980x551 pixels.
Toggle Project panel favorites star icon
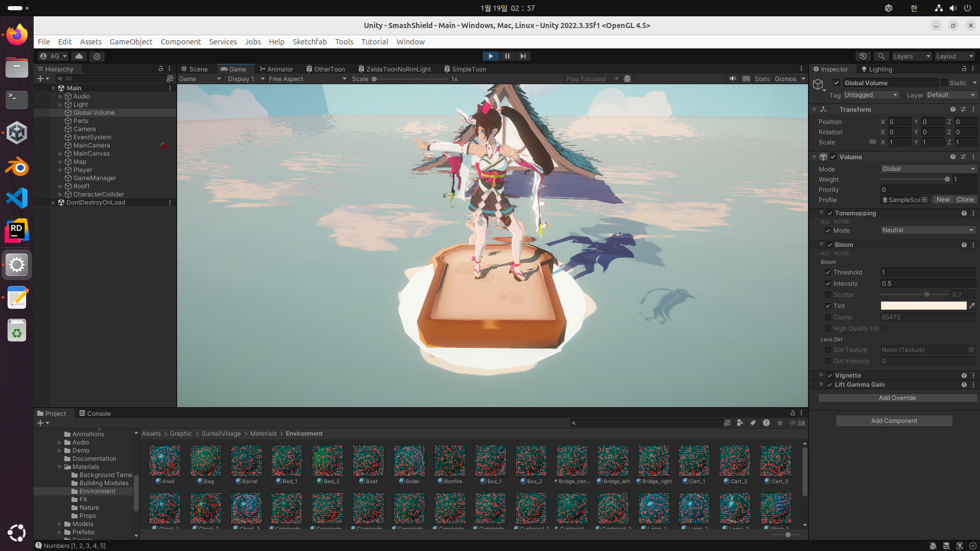click(x=779, y=423)
